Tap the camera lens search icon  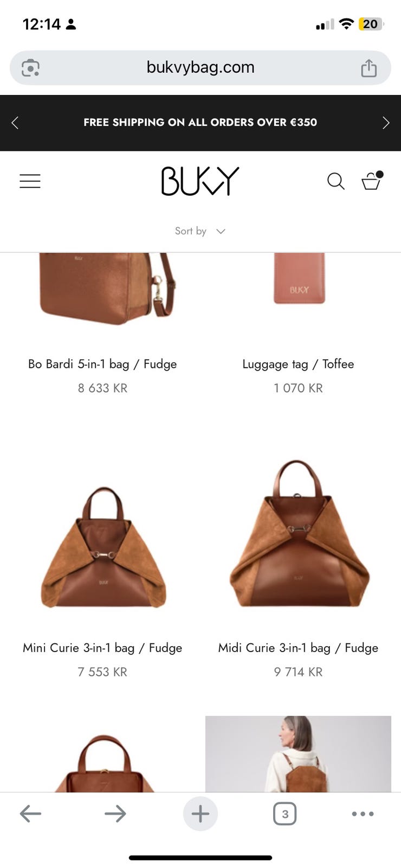[x=30, y=68]
